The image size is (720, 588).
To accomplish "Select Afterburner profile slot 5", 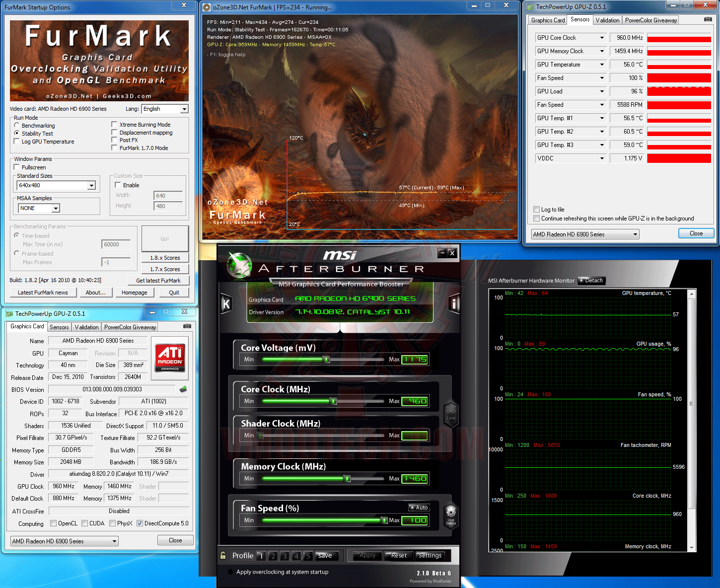I will tap(308, 556).
